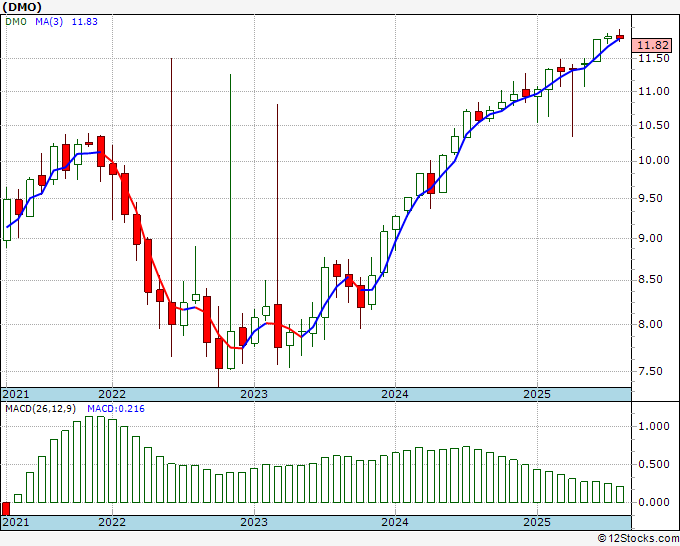Viewport: 680px width, 546px height.
Task: Click 2022 on the MACD timeline
Action: tap(112, 522)
